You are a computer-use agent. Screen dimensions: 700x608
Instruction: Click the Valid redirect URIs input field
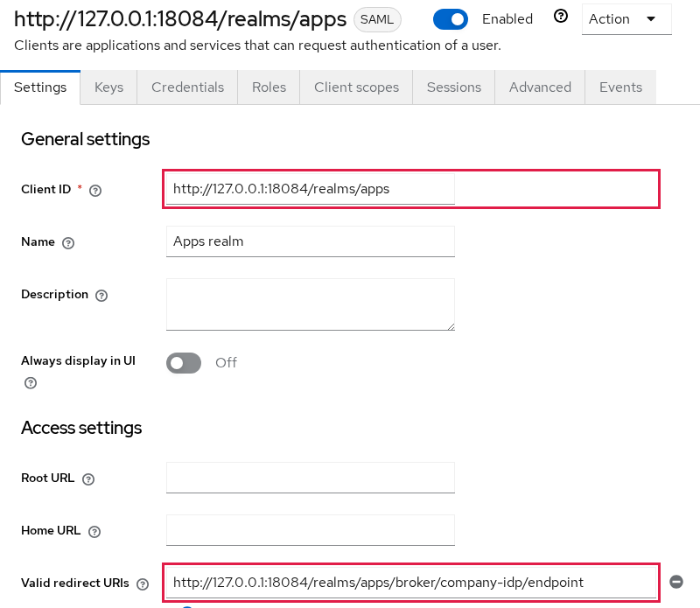click(410, 583)
